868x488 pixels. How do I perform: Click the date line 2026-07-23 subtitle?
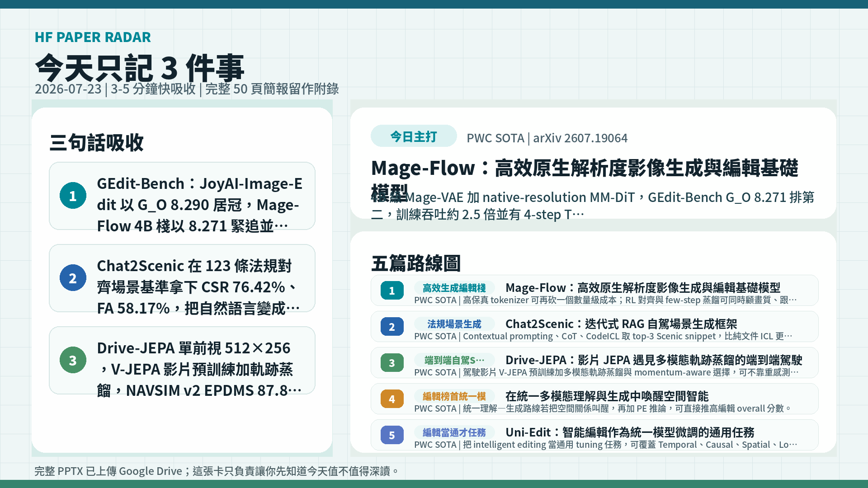187,89
